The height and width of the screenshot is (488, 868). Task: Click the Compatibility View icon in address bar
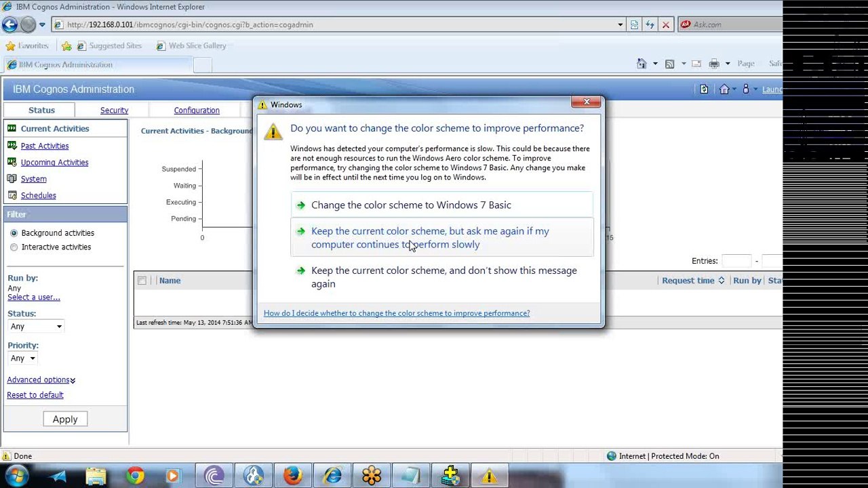634,24
